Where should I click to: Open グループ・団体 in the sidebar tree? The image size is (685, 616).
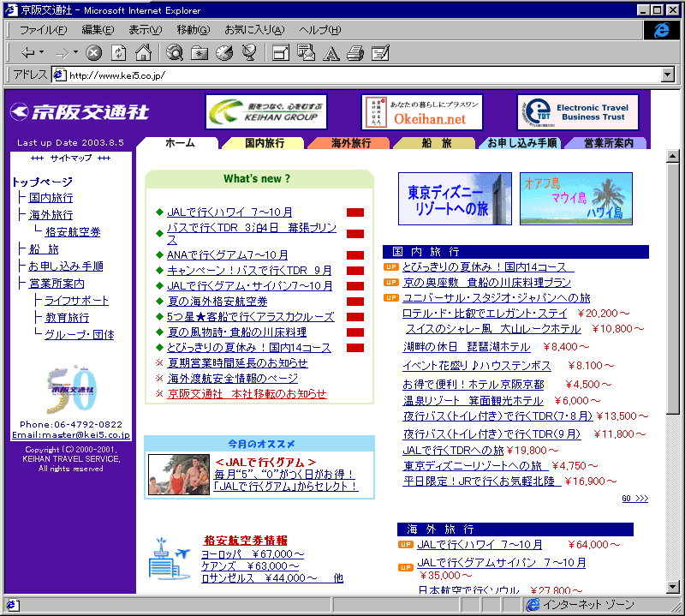79,335
